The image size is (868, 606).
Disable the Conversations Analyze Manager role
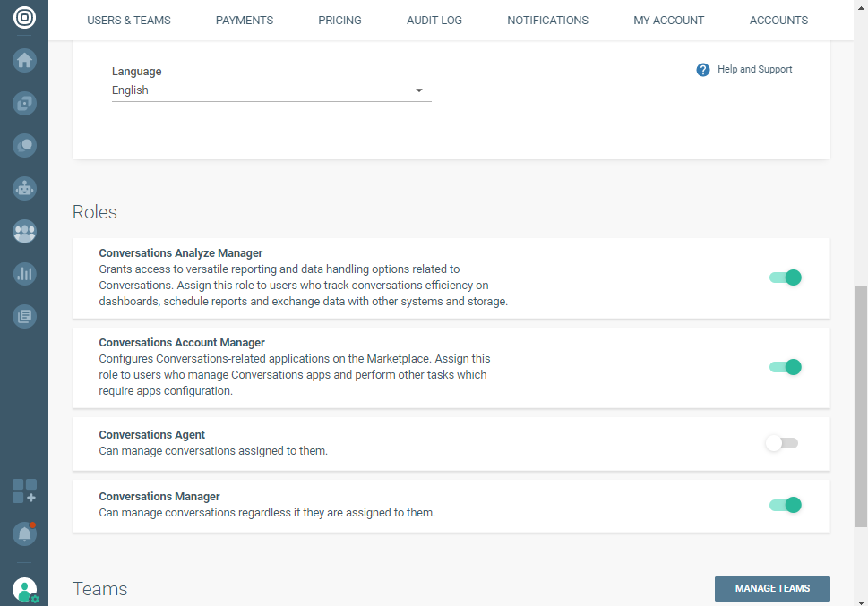[785, 277]
